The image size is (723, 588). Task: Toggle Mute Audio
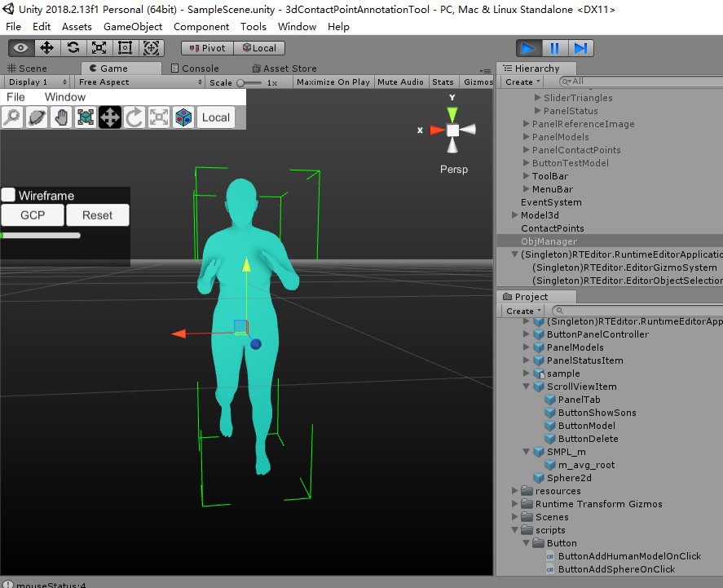(400, 82)
